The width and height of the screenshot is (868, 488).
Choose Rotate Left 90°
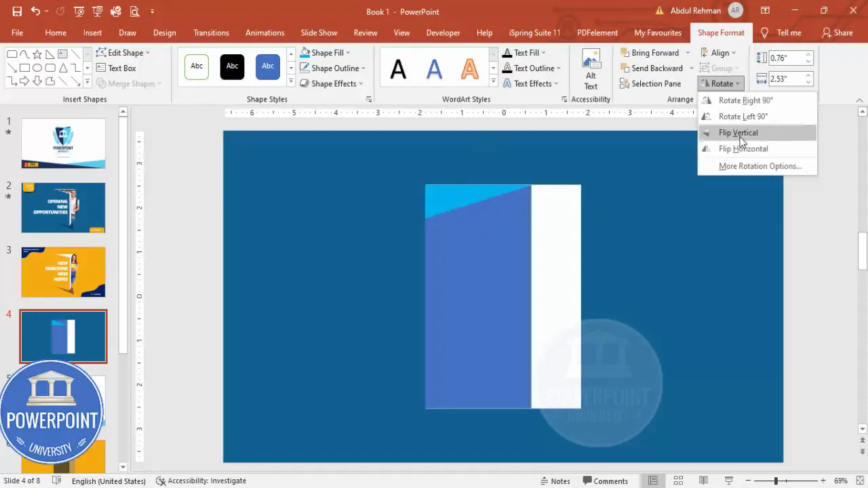point(757,117)
